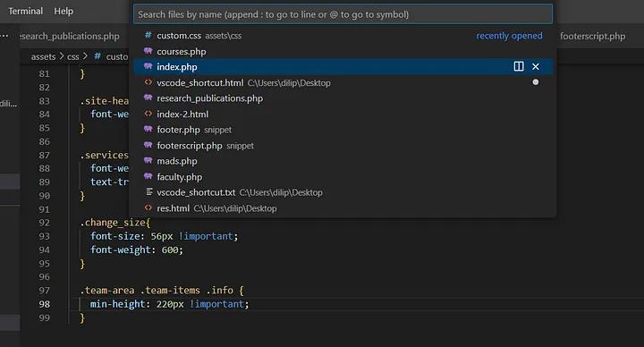Switch to research_publications.php editor tab
This screenshot has height=347, width=644.
(x=70, y=36)
